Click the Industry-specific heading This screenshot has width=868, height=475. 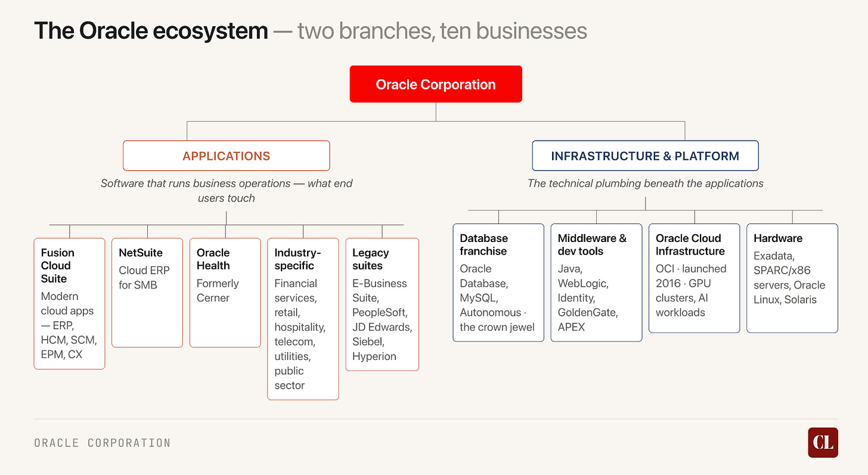297,259
